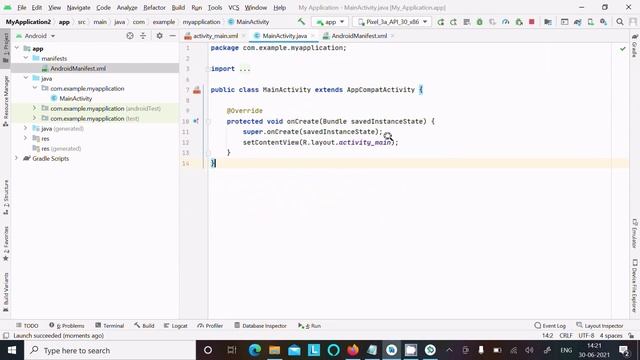Image resolution: width=640 pixels, height=360 pixels.
Task: Open the VCS menu
Action: tap(233, 7)
